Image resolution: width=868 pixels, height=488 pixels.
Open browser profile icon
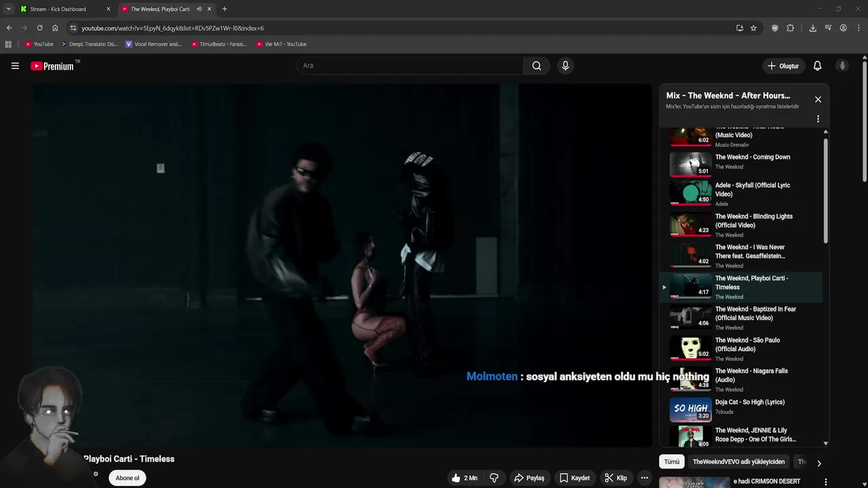coord(843,28)
